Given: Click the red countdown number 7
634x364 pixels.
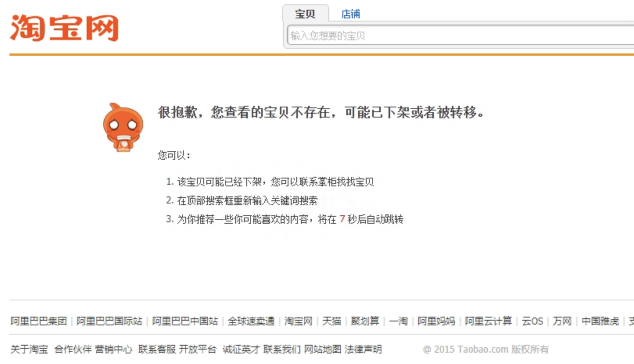Looking at the screenshot, I should (342, 219).
